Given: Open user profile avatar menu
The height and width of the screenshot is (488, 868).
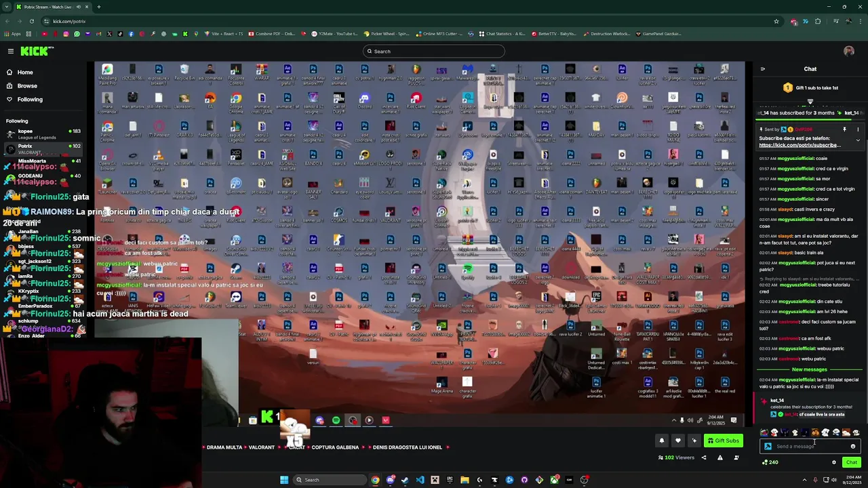Looking at the screenshot, I should point(848,51).
